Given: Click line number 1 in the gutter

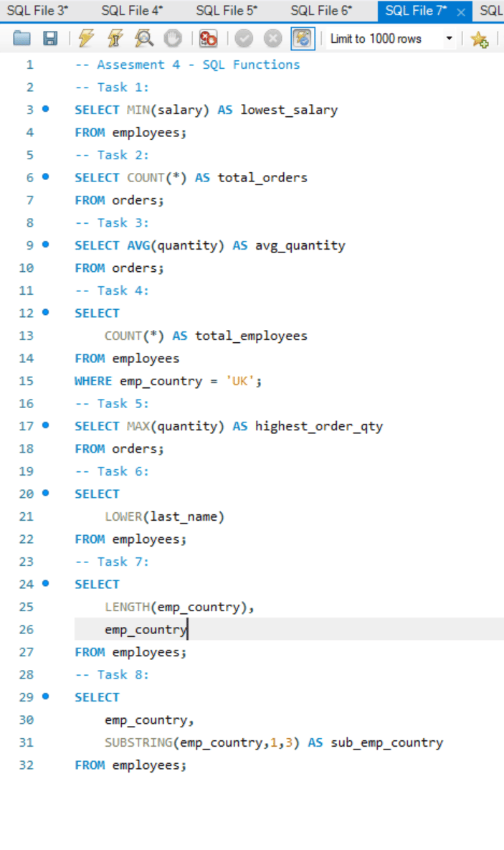Looking at the screenshot, I should pos(30,65).
